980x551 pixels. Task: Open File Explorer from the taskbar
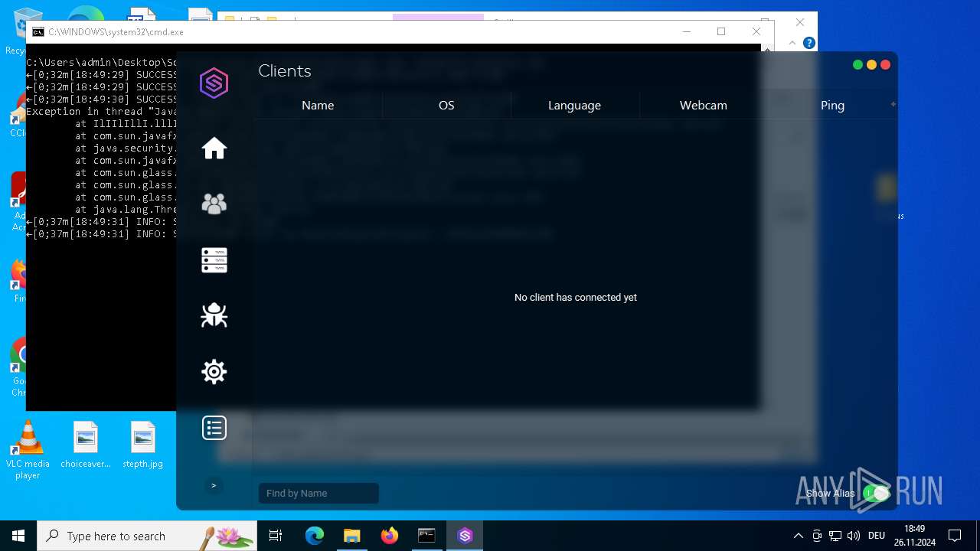pyautogui.click(x=351, y=536)
